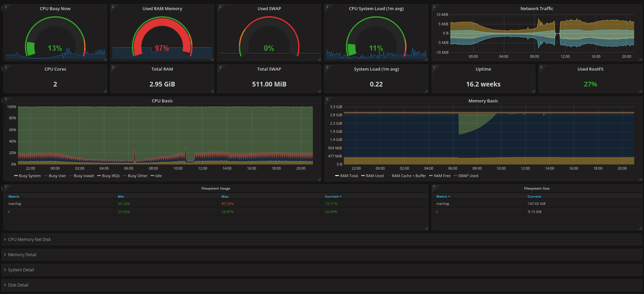Open the CPU Basic panel title menu
Viewport: 644px width, 294px height.
[x=162, y=101]
